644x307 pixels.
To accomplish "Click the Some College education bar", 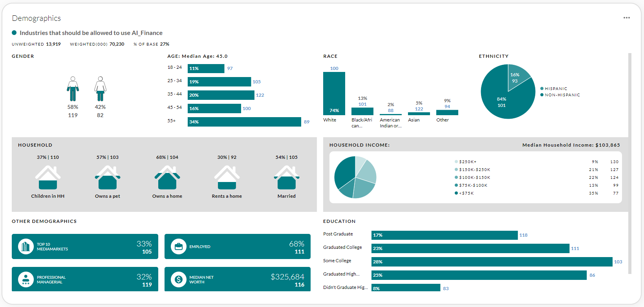I will tap(492, 262).
